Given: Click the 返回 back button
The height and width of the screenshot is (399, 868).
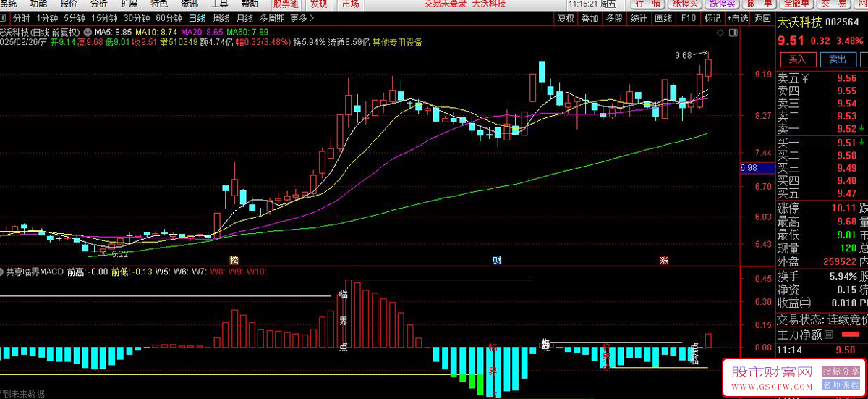Looking at the screenshot, I should coord(762,19).
